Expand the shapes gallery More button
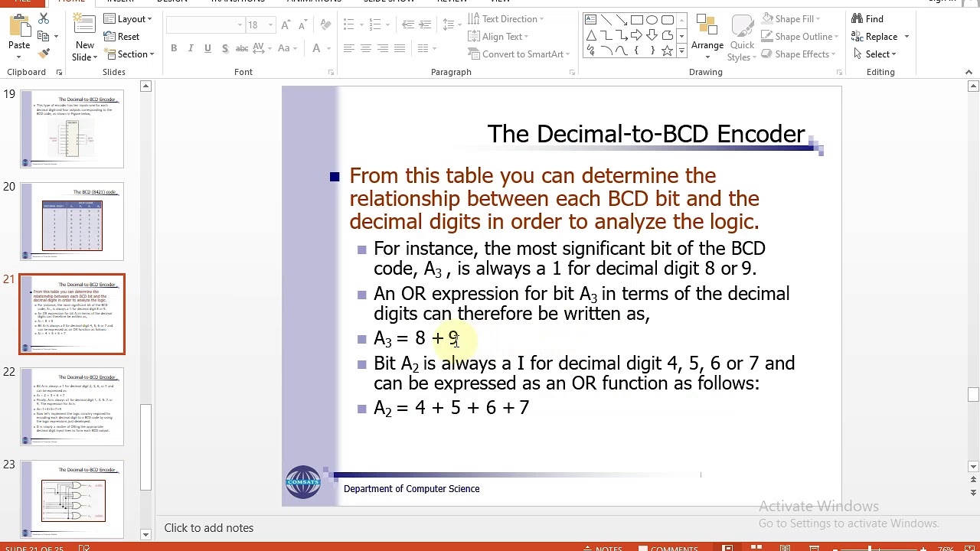 coord(681,51)
